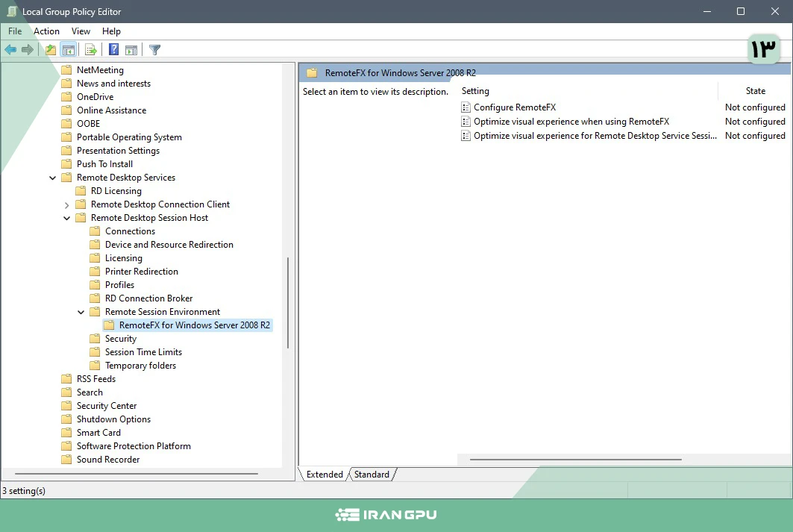This screenshot has width=793, height=532.
Task: Toggle the Show/Hide Action Pane icon
Action: (131, 50)
